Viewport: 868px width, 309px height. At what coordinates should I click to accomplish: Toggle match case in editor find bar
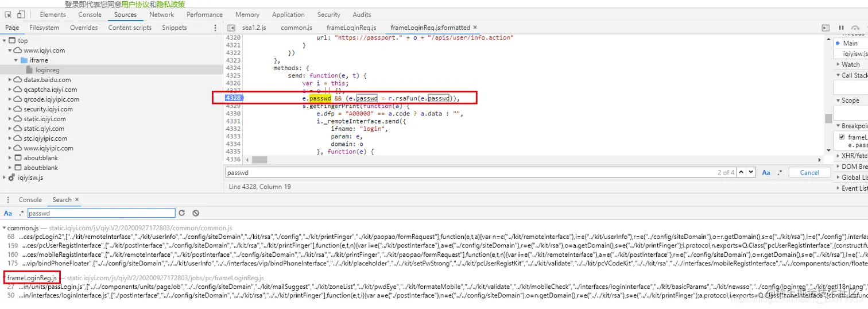[766, 172]
